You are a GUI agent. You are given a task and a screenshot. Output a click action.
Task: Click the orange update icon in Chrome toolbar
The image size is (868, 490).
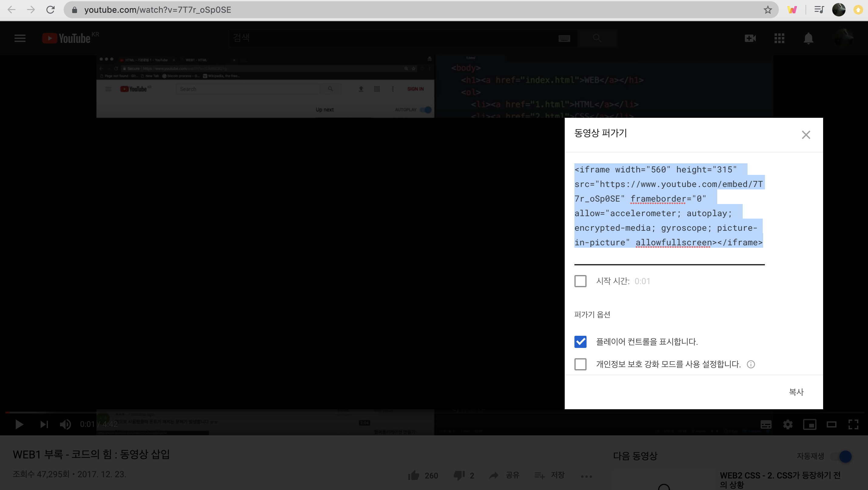[858, 10]
